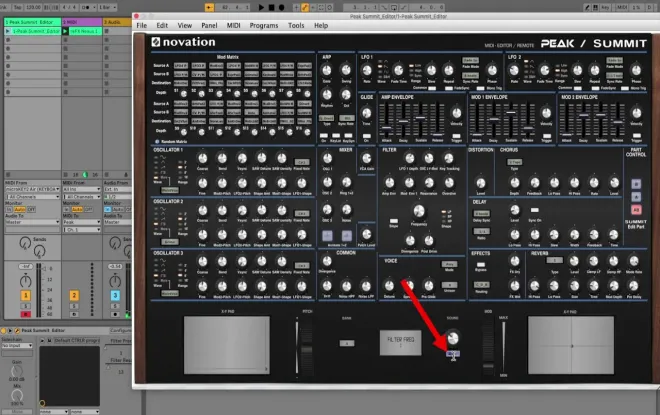The width and height of the screenshot is (660, 415).
Task: Adjust the Glide Time knob
Action: (x=367, y=113)
